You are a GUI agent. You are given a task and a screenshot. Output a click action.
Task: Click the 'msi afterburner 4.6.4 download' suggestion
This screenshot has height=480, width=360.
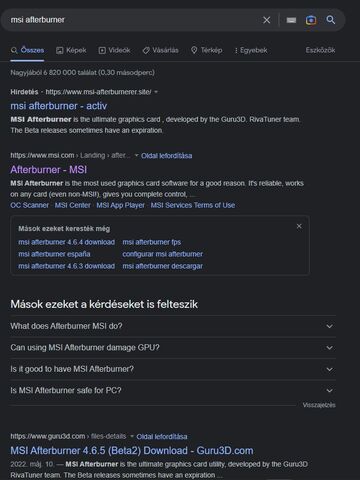(x=66, y=242)
